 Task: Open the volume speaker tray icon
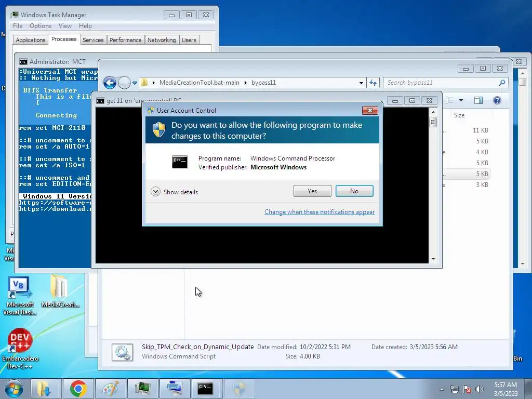(480, 389)
